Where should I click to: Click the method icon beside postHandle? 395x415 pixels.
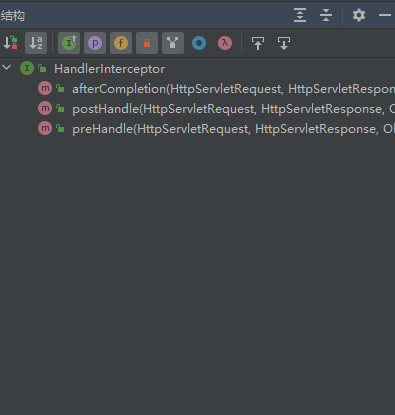(45, 108)
